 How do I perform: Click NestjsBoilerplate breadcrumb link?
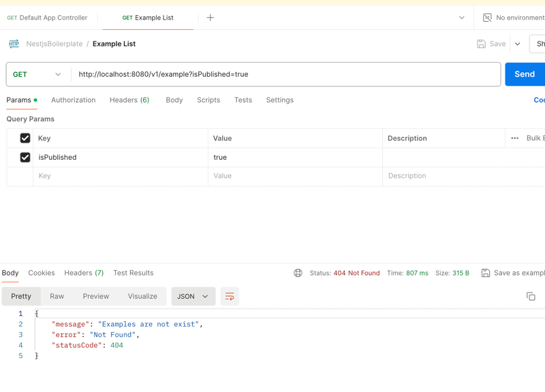[x=54, y=44]
